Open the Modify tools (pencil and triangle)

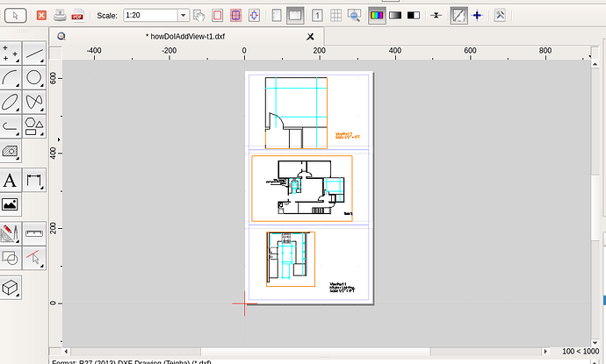click(11, 233)
